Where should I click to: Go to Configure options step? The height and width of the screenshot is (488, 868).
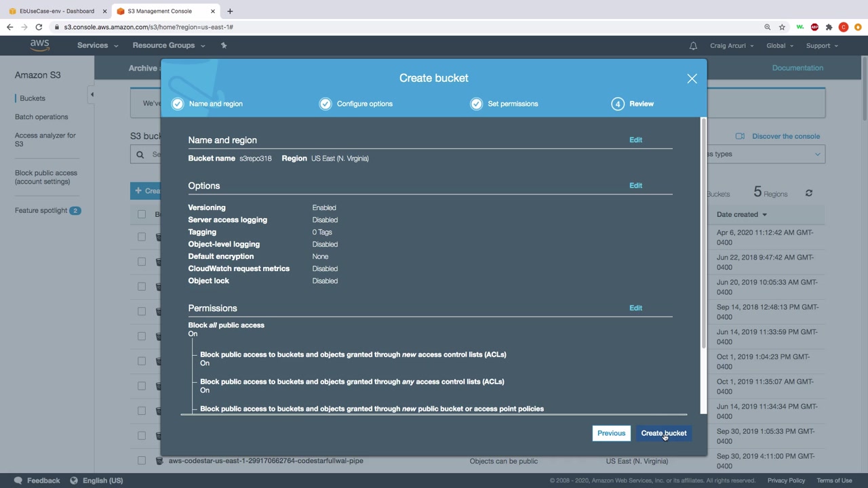click(x=365, y=104)
